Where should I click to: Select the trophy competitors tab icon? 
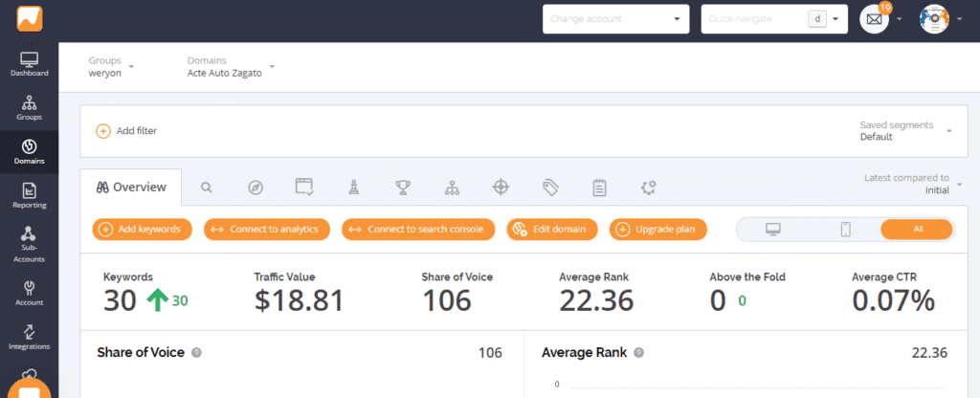click(402, 188)
